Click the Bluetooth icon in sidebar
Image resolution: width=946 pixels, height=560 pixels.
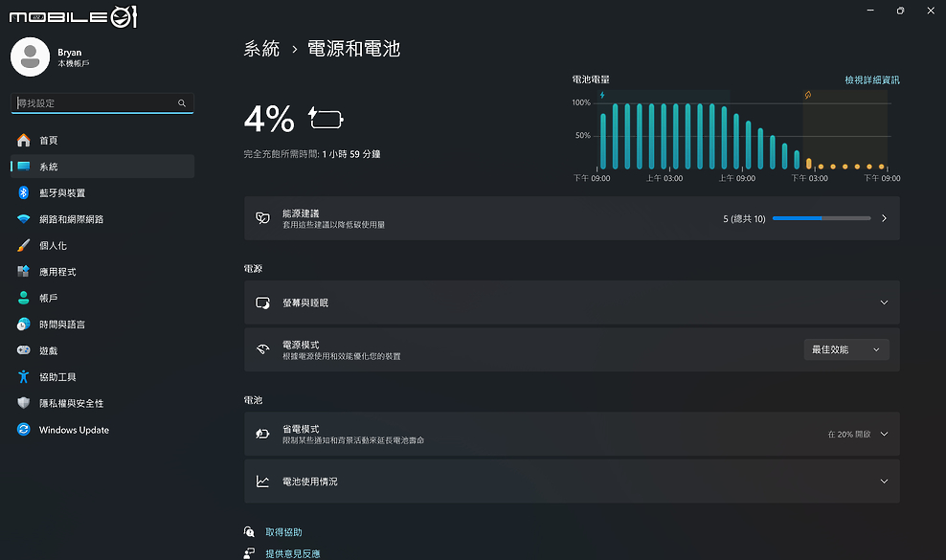point(24,192)
